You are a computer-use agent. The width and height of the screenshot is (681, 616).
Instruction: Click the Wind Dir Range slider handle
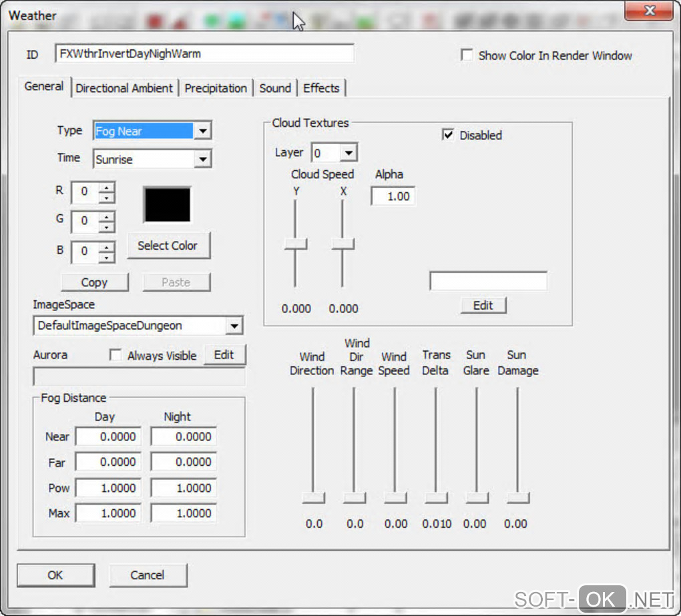355,497
